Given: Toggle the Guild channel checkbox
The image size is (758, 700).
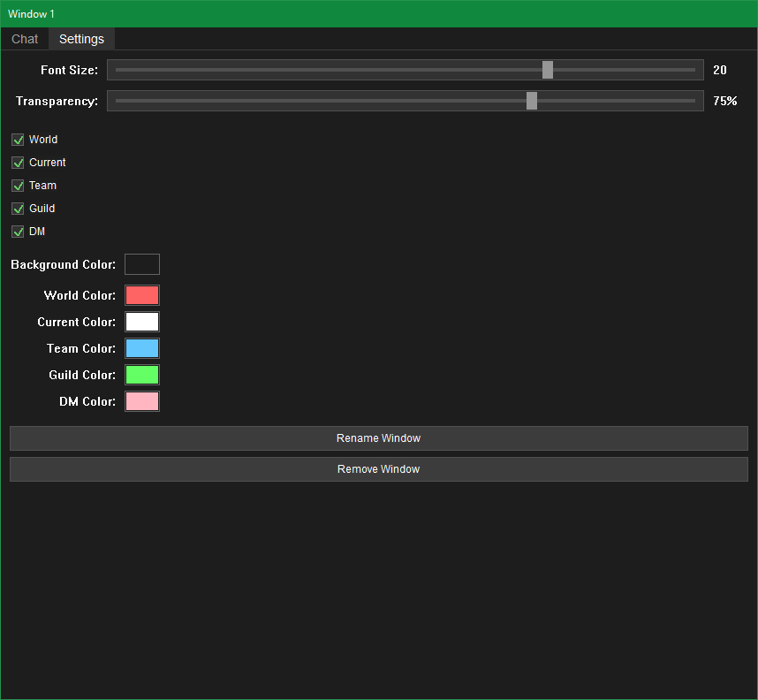Looking at the screenshot, I should (18, 209).
